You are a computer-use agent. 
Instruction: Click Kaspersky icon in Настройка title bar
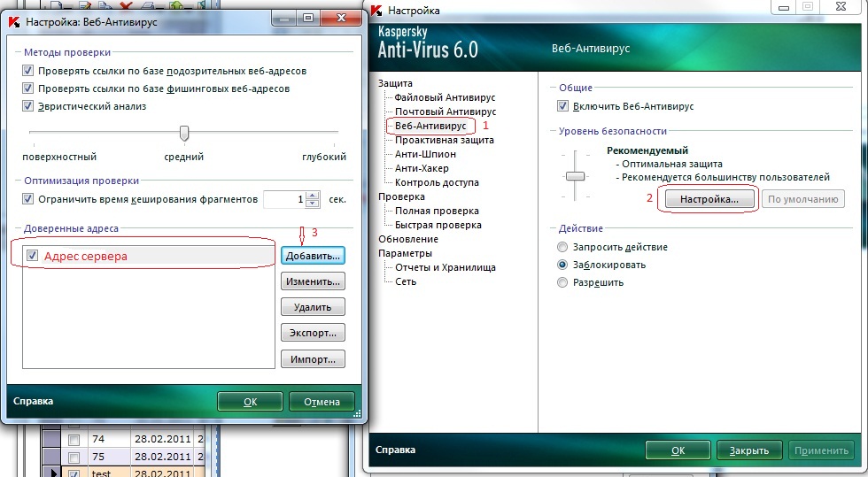coord(377,10)
